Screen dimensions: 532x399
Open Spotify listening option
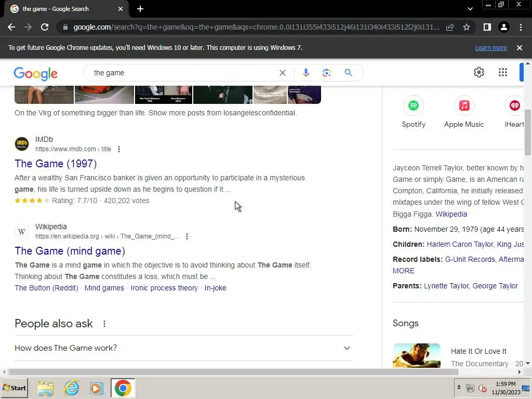click(413, 112)
